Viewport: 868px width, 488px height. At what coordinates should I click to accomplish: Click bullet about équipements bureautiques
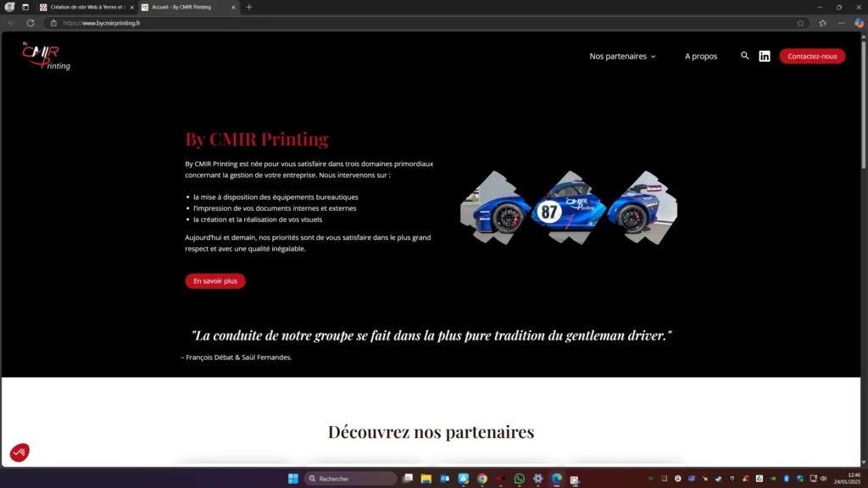275,197
